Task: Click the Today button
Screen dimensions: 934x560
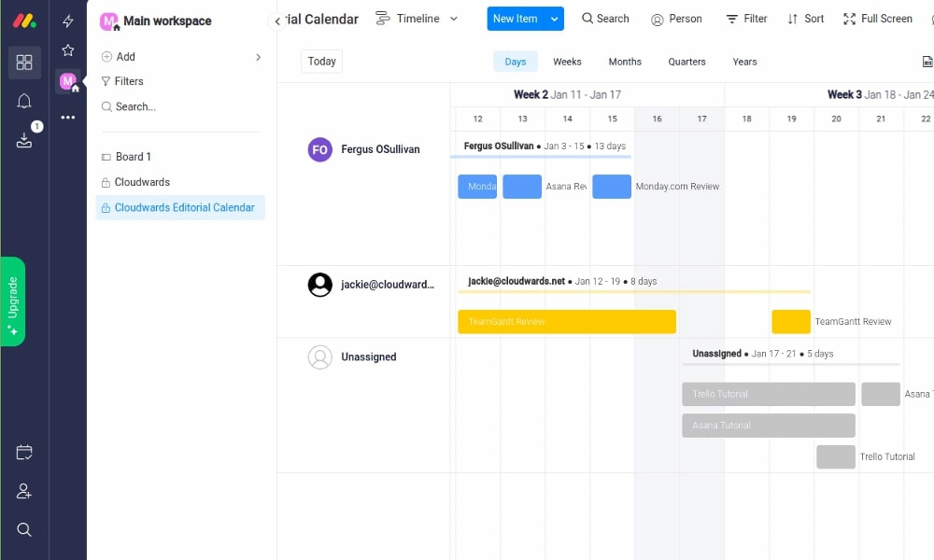Action: click(x=321, y=61)
